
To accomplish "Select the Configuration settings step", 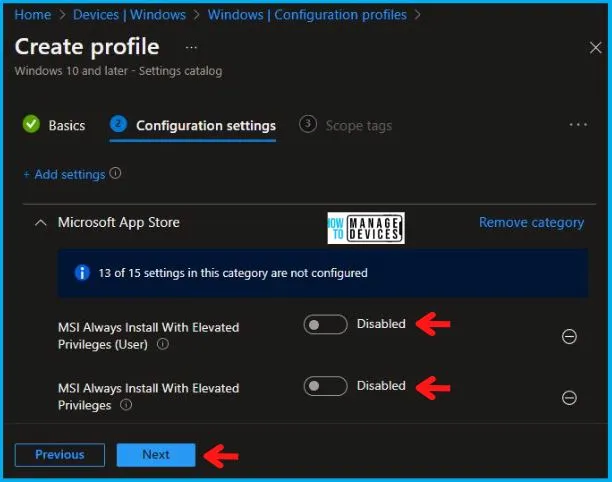I will click(193, 126).
